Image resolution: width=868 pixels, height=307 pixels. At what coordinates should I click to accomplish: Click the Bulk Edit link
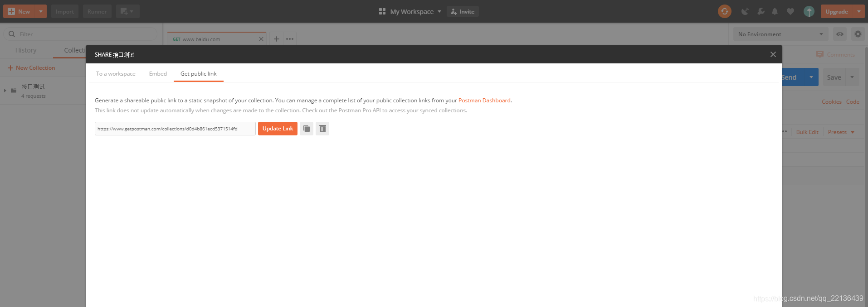pos(807,132)
